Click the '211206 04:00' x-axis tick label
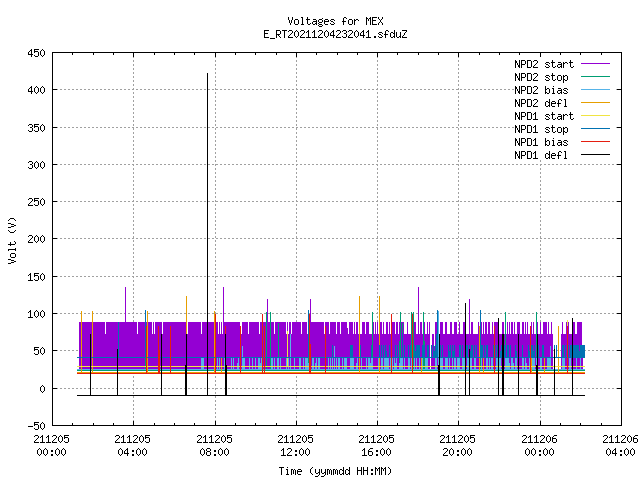This screenshot has height=480, width=640. tap(620, 445)
